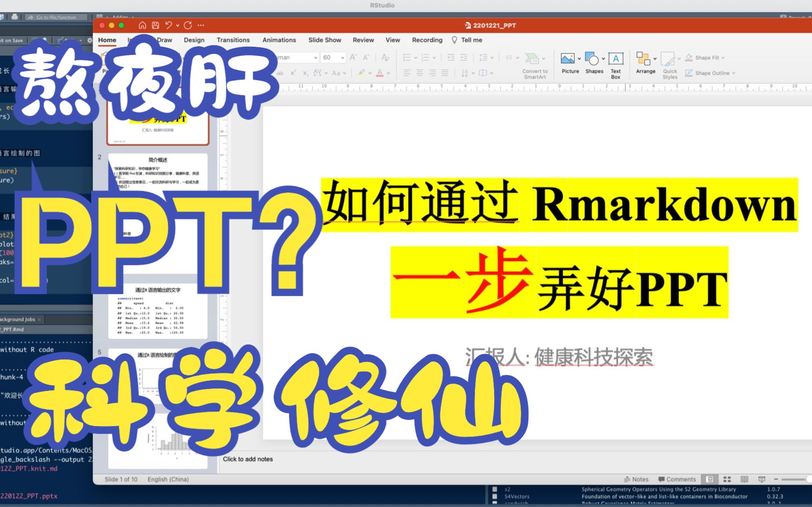Expand the Arrange dropdown arrow
This screenshot has width=812, height=507.
[x=655, y=59]
